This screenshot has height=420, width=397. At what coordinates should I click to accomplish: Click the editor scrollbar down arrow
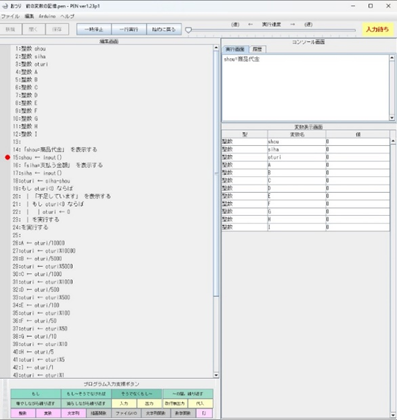tap(216, 375)
